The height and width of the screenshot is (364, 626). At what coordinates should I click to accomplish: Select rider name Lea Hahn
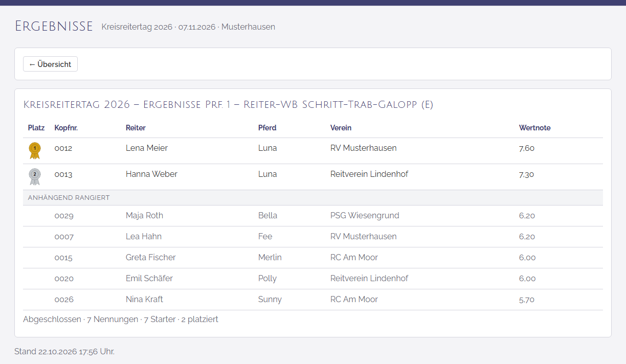[x=144, y=237]
